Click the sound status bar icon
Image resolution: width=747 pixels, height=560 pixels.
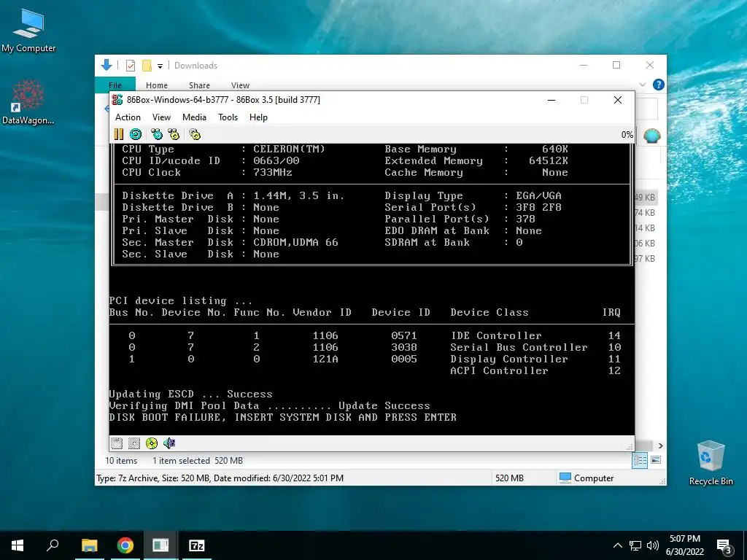[169, 443]
